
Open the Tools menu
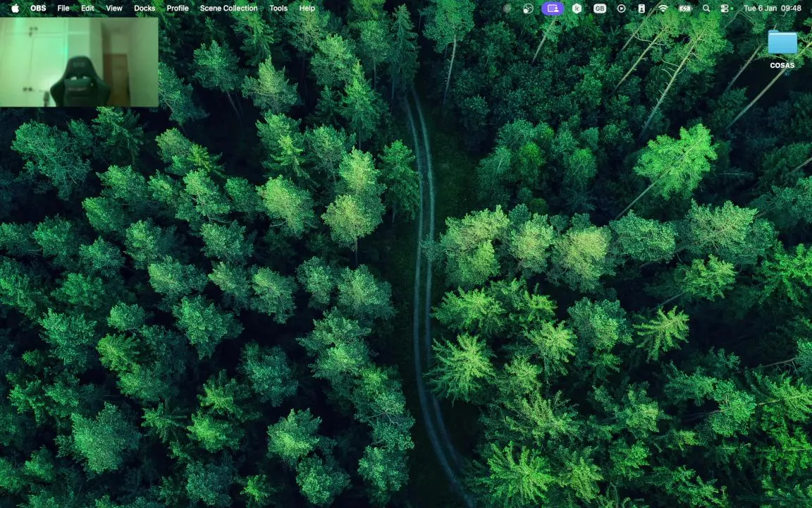point(278,8)
